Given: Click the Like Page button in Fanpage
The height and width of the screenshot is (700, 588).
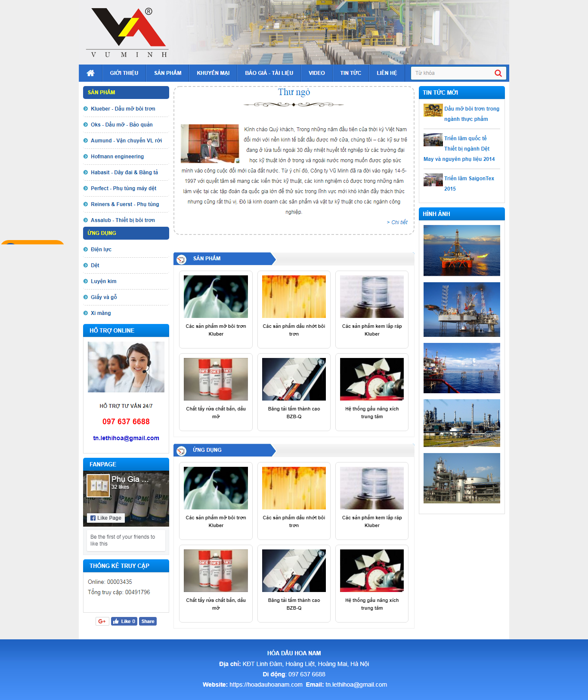Looking at the screenshot, I should tap(106, 518).
